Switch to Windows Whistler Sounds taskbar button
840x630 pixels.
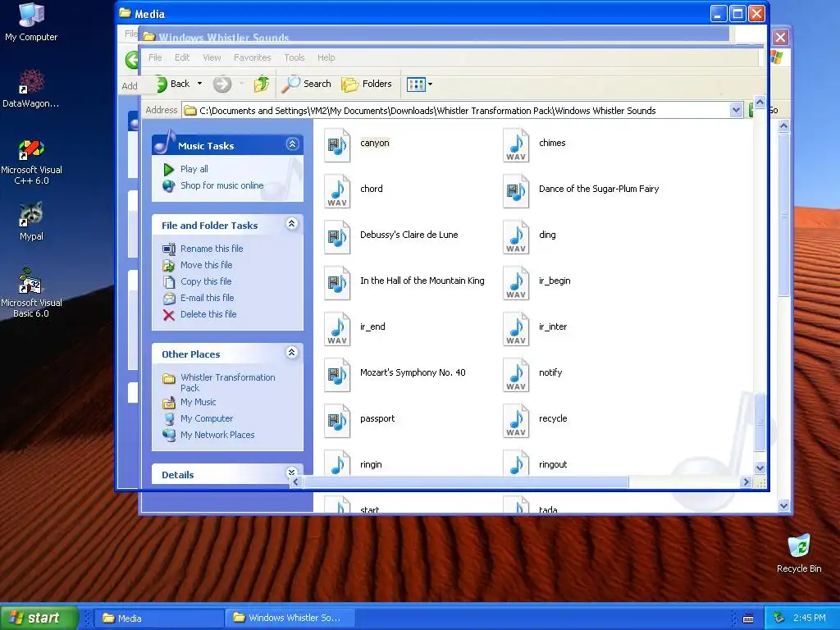click(290, 619)
